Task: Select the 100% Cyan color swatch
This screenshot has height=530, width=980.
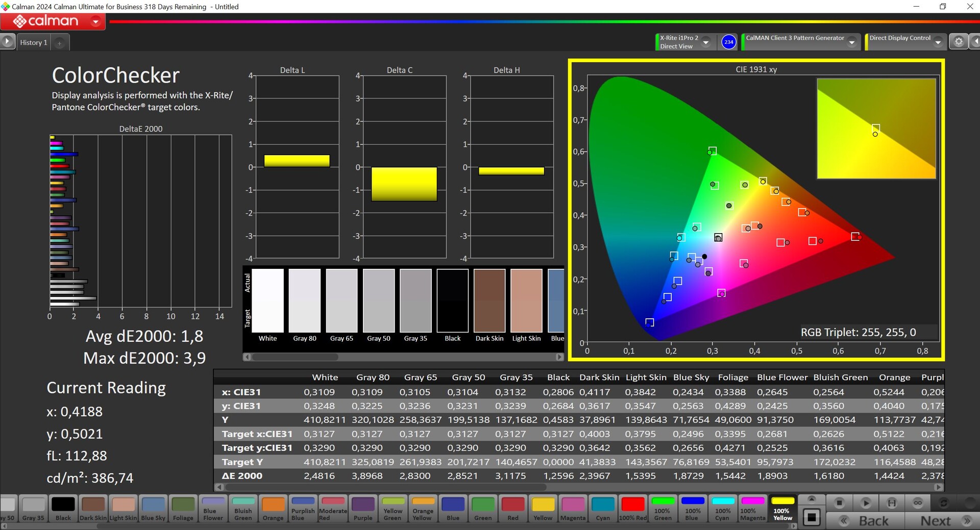Action: point(722,509)
